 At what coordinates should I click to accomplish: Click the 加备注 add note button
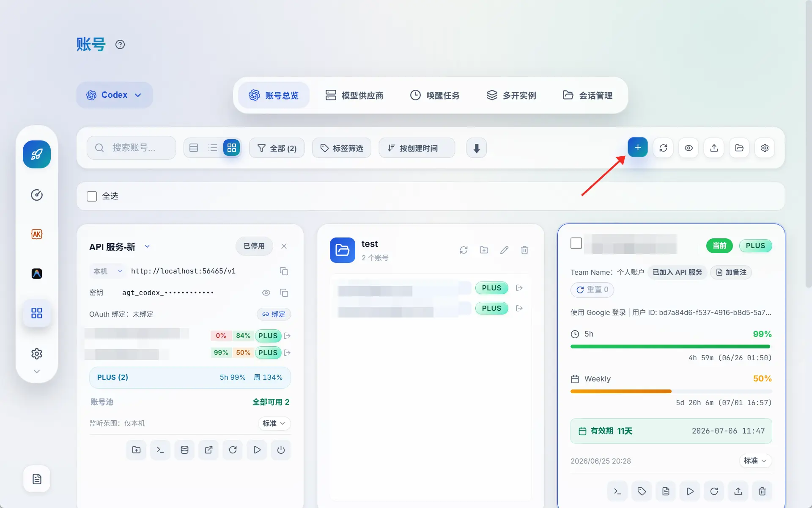(x=731, y=272)
